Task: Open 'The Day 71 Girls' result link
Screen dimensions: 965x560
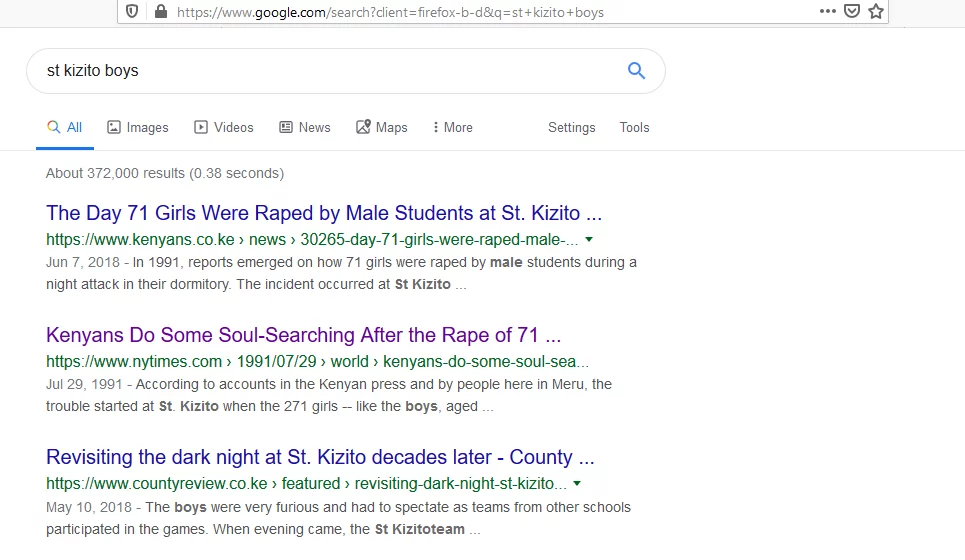Action: (324, 213)
